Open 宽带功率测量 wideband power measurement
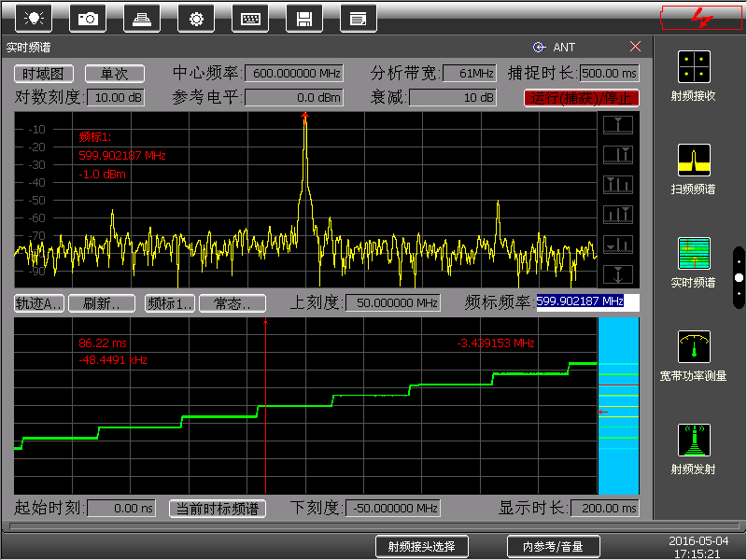Screen dimensions: 747x560 pos(694,356)
